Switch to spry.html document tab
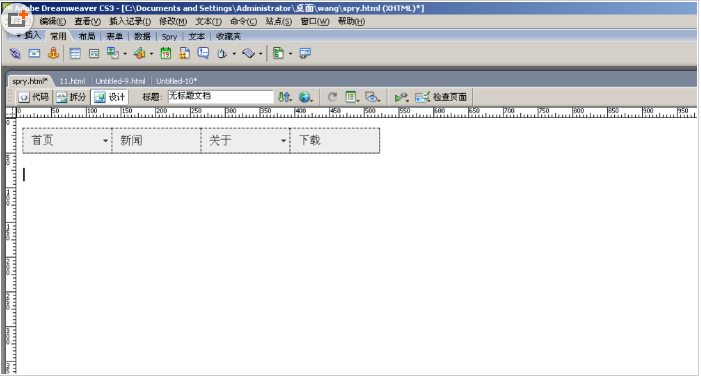This screenshot has width=701, height=376. point(30,81)
